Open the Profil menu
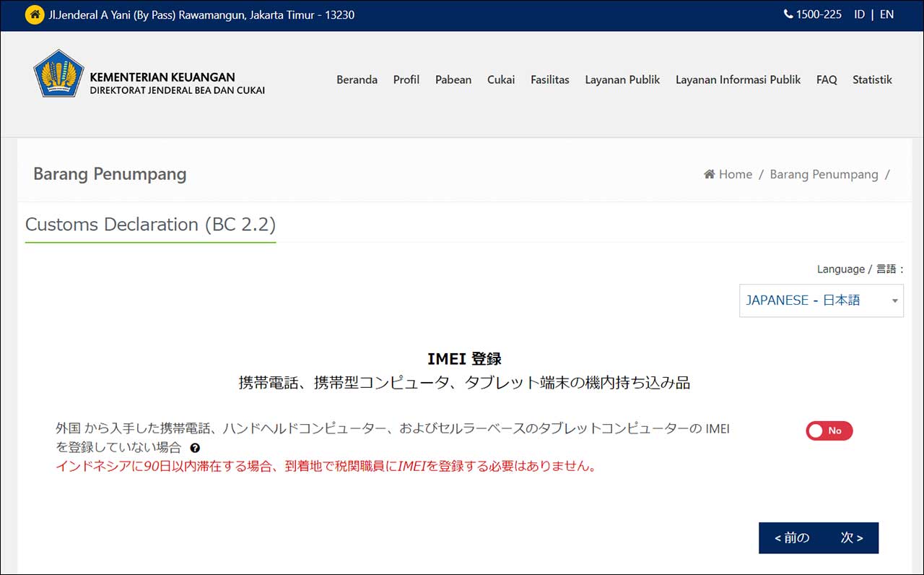The image size is (924, 575). pyautogui.click(x=406, y=80)
